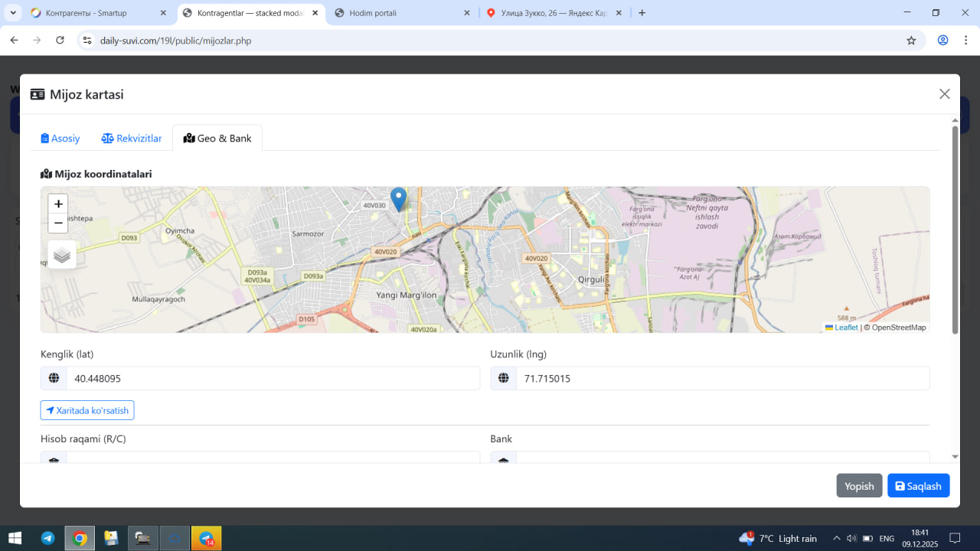The height and width of the screenshot is (551, 980).
Task: Switch to the Rekvizitlar tab
Action: 132,139
